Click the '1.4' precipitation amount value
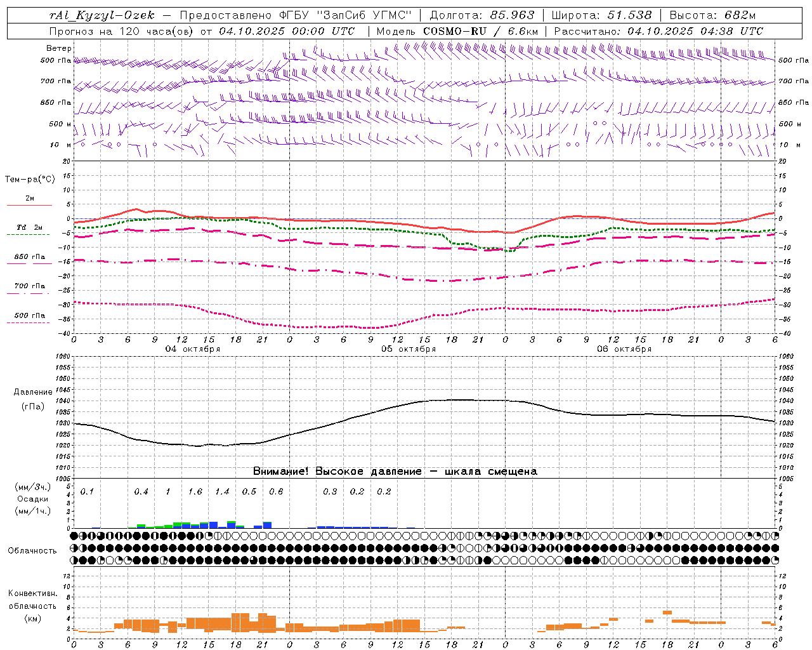Screen dimensions: 812x650 pos(222,492)
